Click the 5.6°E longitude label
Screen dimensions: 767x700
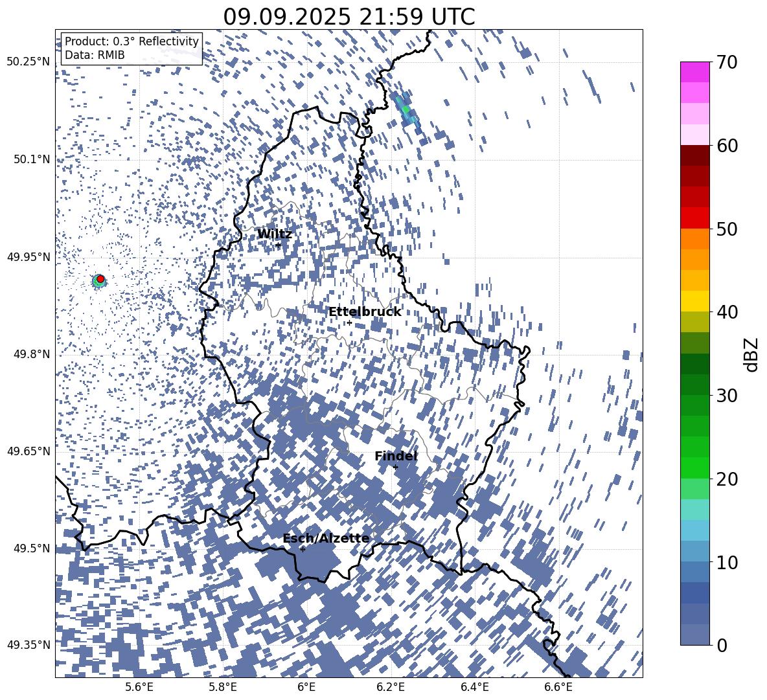point(139,687)
